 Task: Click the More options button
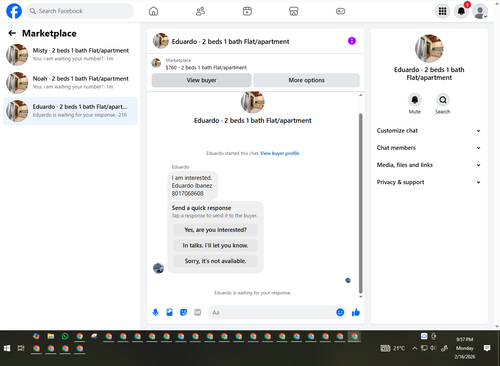tap(306, 80)
